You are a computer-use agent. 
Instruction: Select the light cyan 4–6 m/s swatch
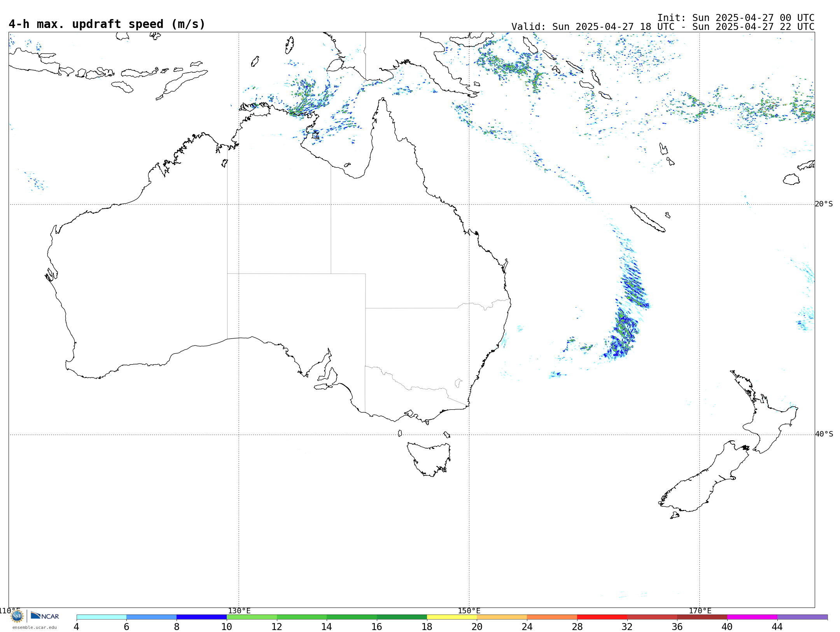(101, 617)
